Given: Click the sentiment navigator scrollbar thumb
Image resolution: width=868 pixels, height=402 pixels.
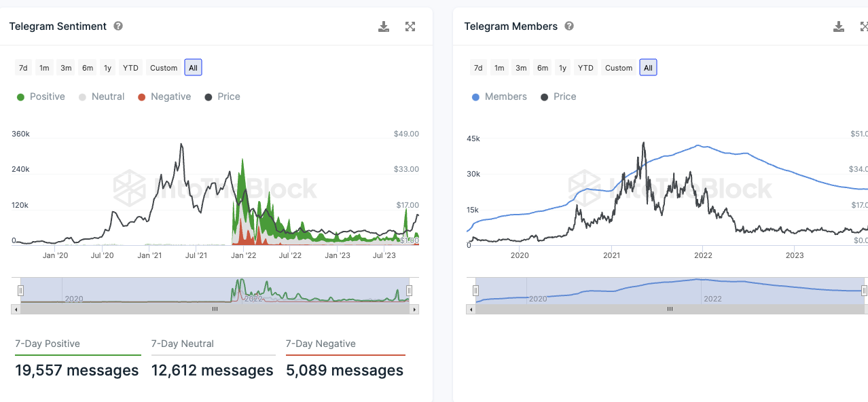Looking at the screenshot, I should coord(215,309).
